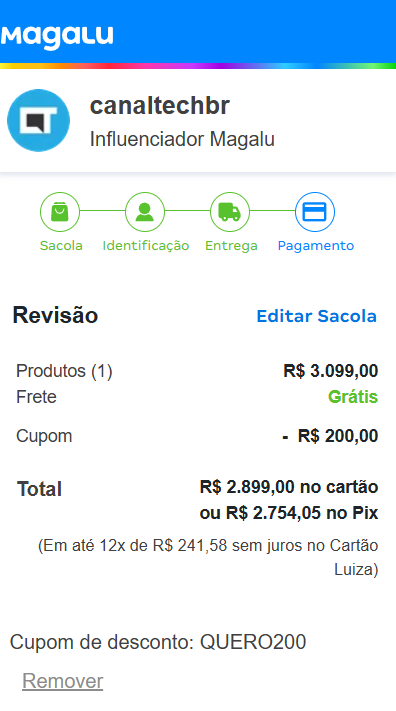Click the green Grátis shipping value
This screenshot has height=711, width=396.
coord(353,397)
